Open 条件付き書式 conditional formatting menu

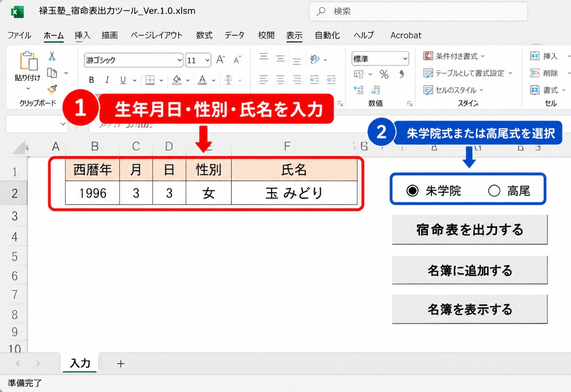coord(454,56)
